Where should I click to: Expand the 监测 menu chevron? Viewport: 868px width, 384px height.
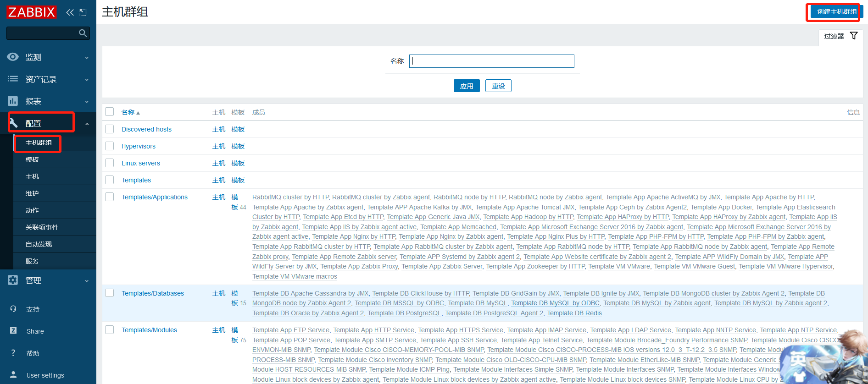tap(87, 58)
